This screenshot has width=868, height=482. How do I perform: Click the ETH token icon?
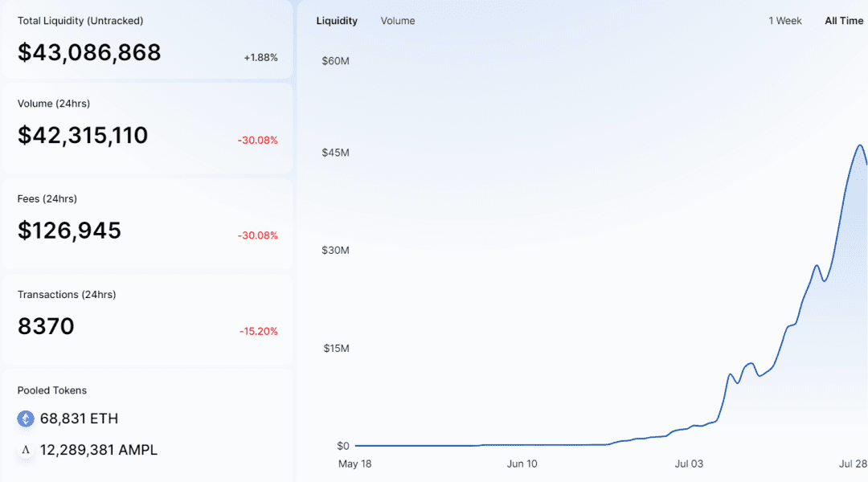coord(26,419)
